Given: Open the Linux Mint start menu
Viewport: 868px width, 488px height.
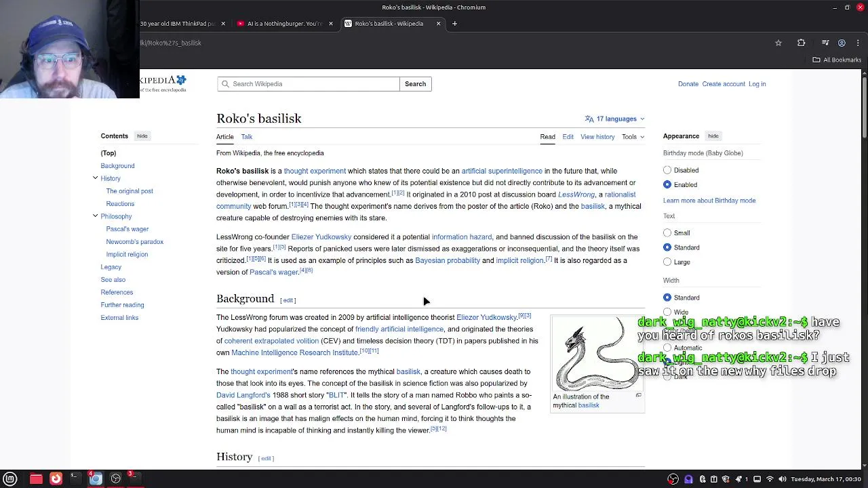Looking at the screenshot, I should click(x=10, y=479).
